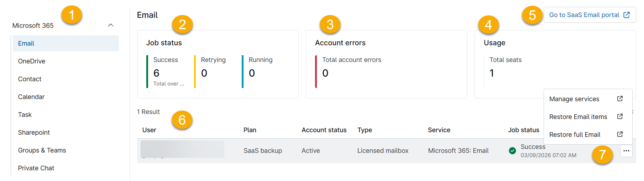
Task: Click external link icon beside Restore full Email
Action: [620, 134]
